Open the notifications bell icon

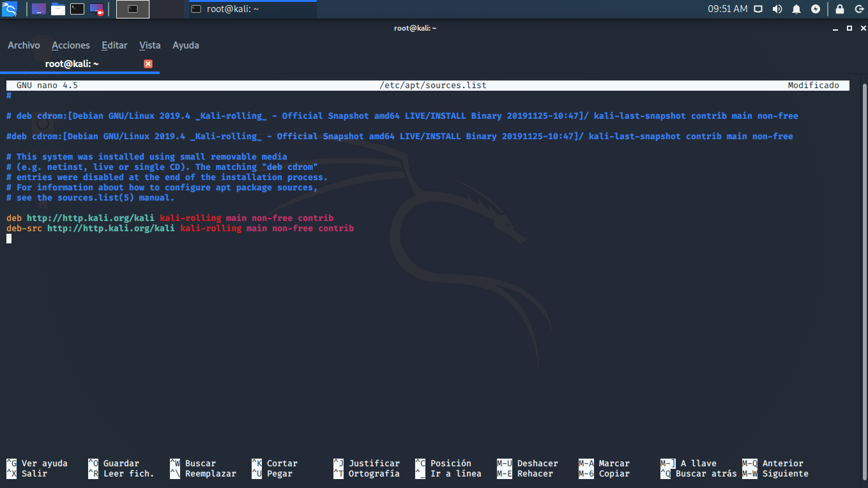click(x=796, y=9)
